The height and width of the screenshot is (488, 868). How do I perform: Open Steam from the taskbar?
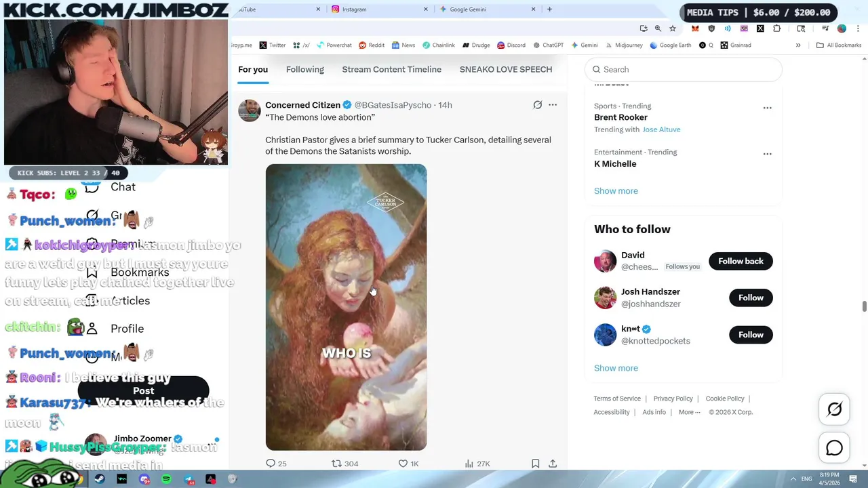coord(100,479)
